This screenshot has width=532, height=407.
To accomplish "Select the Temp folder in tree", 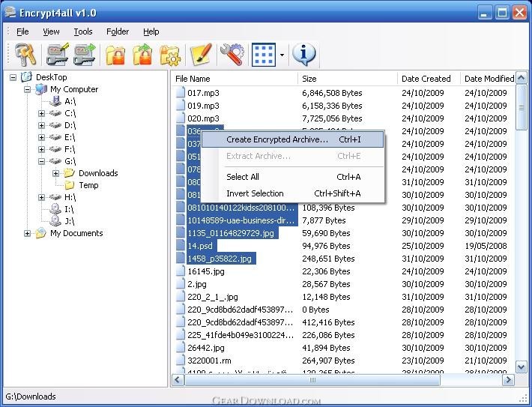I will pyautogui.click(x=88, y=185).
